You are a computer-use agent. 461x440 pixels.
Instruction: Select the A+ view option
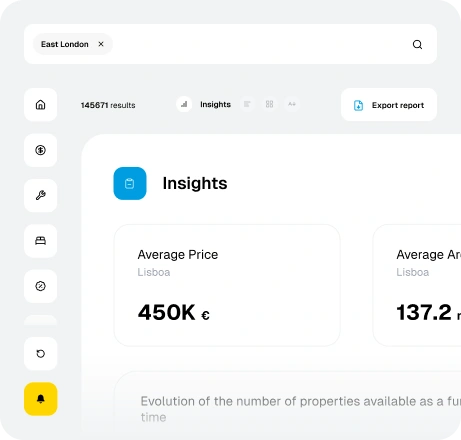[292, 104]
